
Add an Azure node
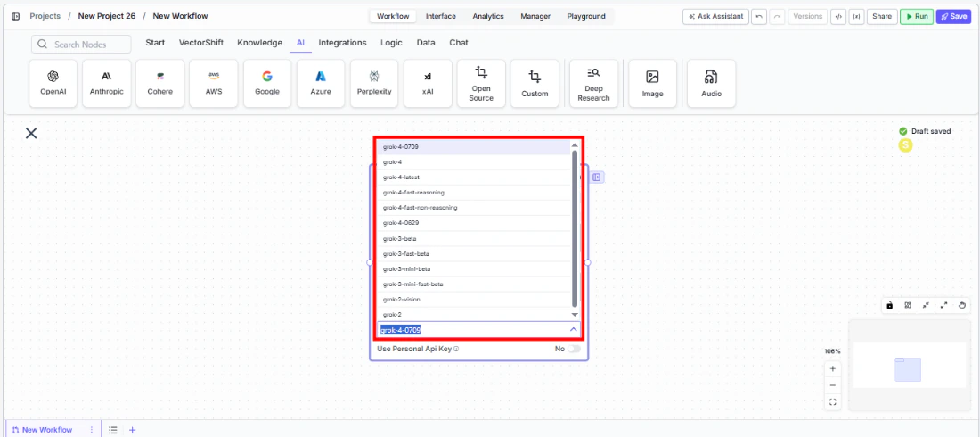(321, 84)
